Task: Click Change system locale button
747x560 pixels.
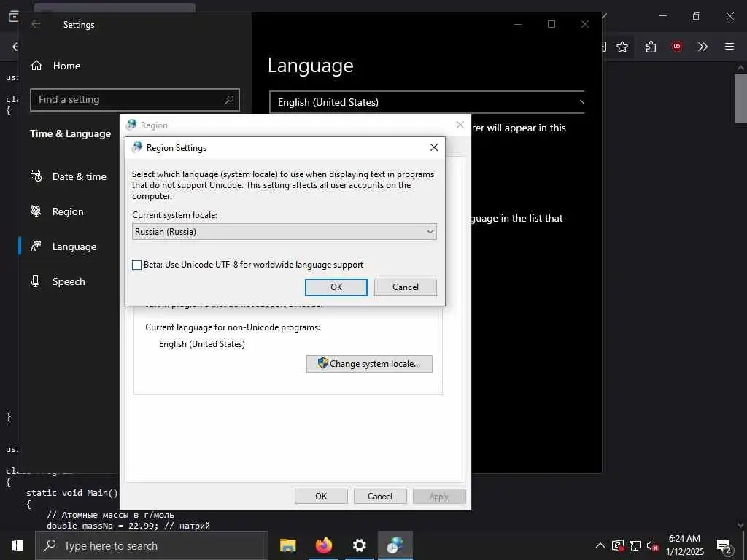Action: coord(369,364)
